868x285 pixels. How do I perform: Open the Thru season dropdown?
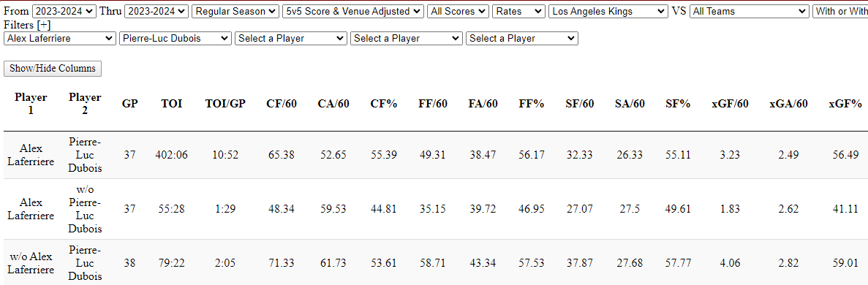[x=156, y=11]
